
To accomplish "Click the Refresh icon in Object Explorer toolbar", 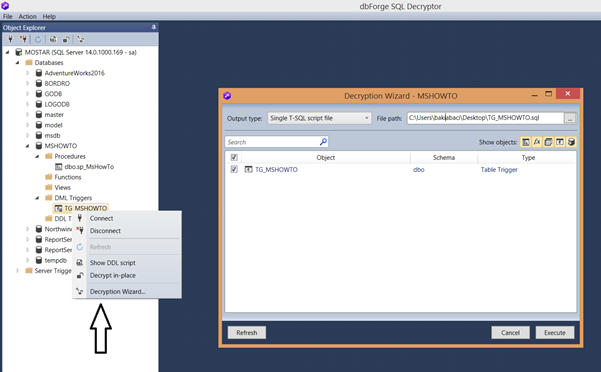I will pos(38,39).
